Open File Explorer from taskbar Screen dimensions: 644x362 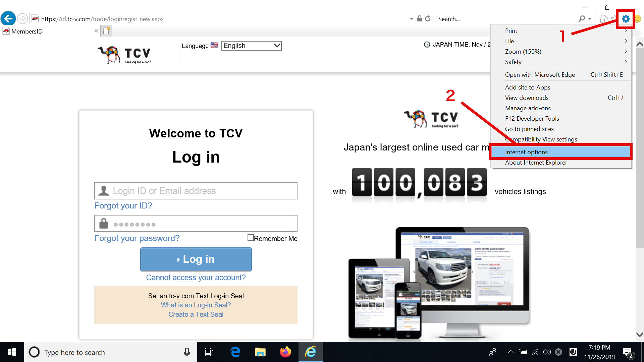(x=260, y=352)
